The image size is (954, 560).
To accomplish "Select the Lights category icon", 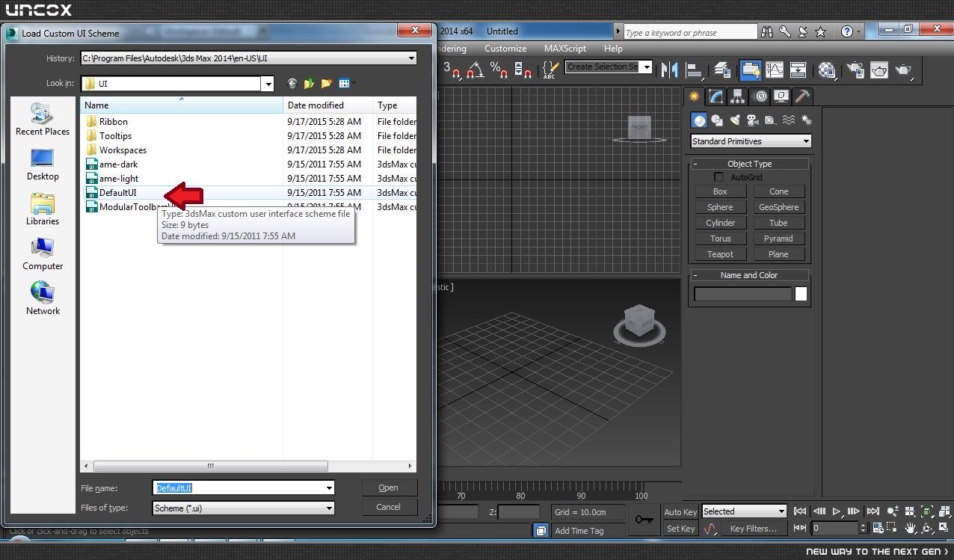I will [735, 120].
